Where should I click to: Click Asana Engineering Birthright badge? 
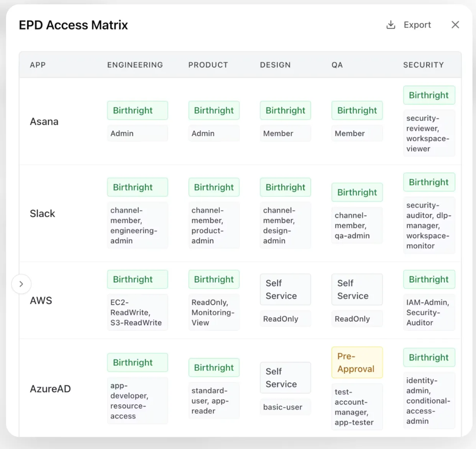(138, 110)
